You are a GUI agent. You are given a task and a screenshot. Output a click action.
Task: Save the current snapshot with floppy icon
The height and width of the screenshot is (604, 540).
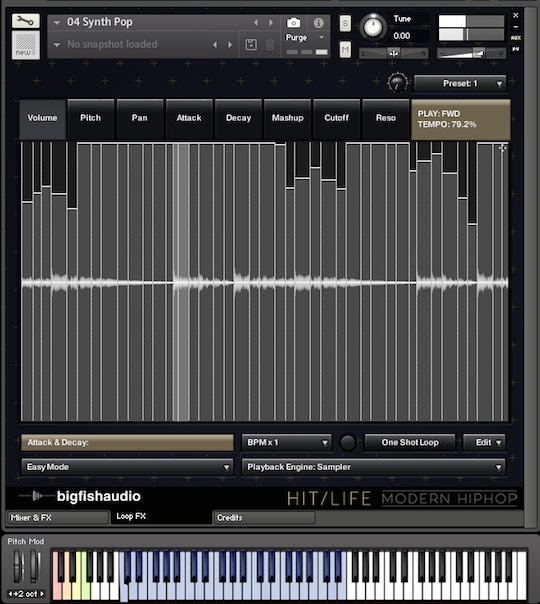tap(251, 45)
